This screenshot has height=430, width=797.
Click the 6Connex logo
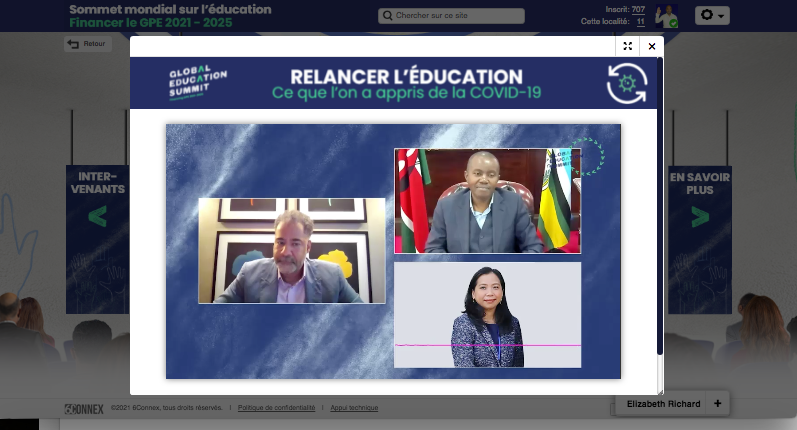84,409
